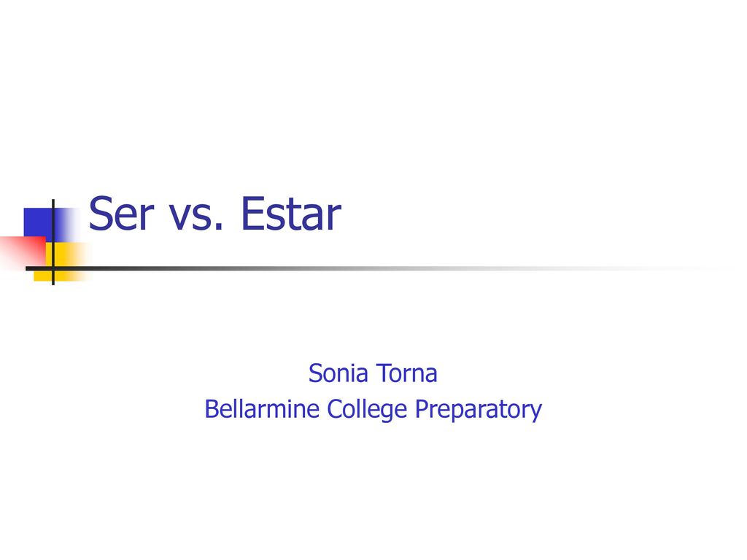Click "vs." in the slide title
This screenshot has width=747, height=560.
click(x=196, y=218)
